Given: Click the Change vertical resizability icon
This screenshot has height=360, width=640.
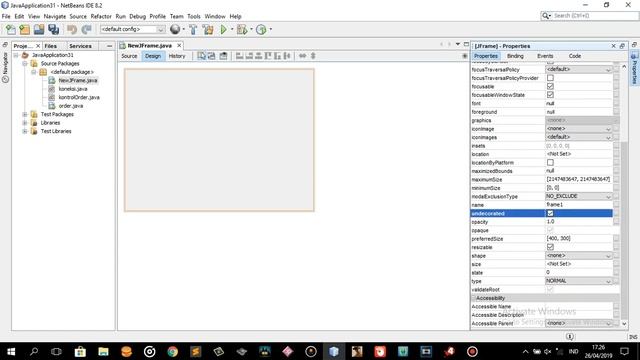Looking at the screenshot, I should (313, 56).
